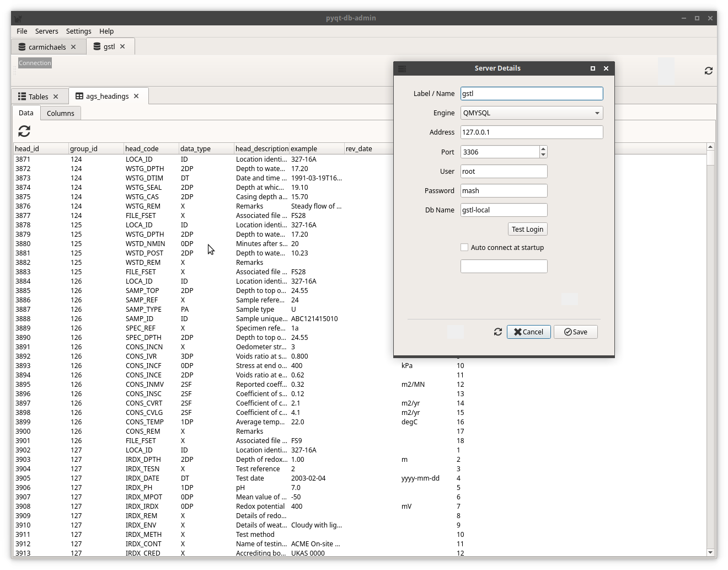Click the table grid icon on ags_headings tab

[79, 96]
